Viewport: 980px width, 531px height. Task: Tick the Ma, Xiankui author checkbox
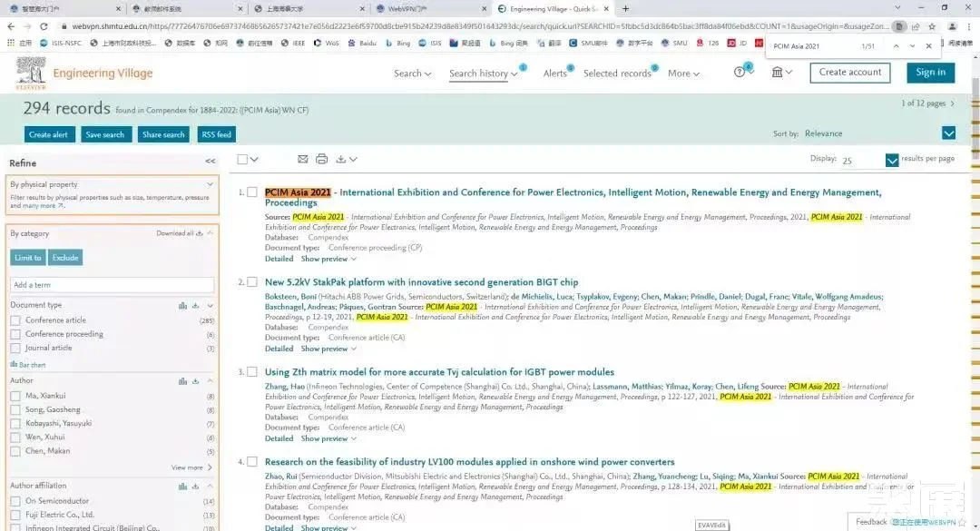point(15,396)
